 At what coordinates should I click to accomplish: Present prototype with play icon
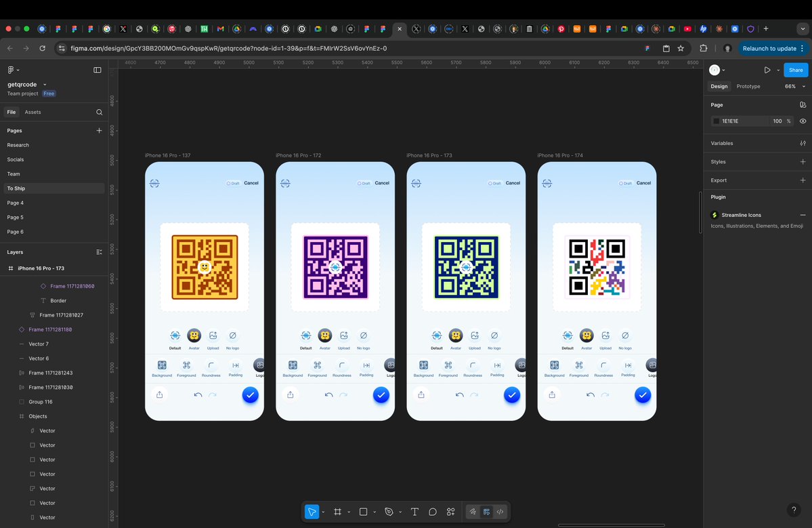tap(767, 70)
